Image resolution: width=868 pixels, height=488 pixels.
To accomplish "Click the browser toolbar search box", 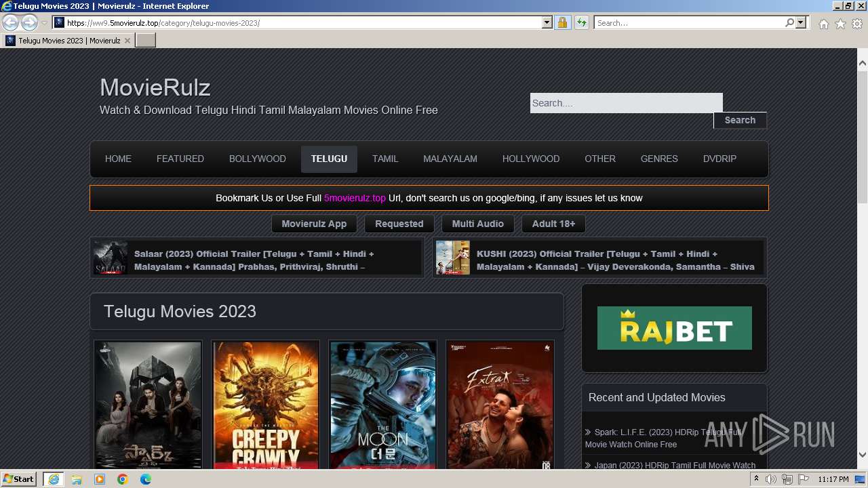I will tap(689, 23).
